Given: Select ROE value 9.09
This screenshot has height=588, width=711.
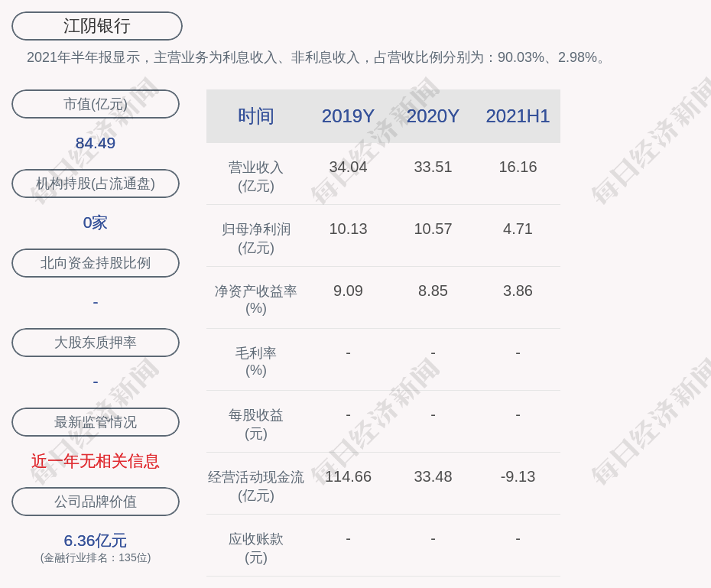Looking at the screenshot, I should [348, 291].
